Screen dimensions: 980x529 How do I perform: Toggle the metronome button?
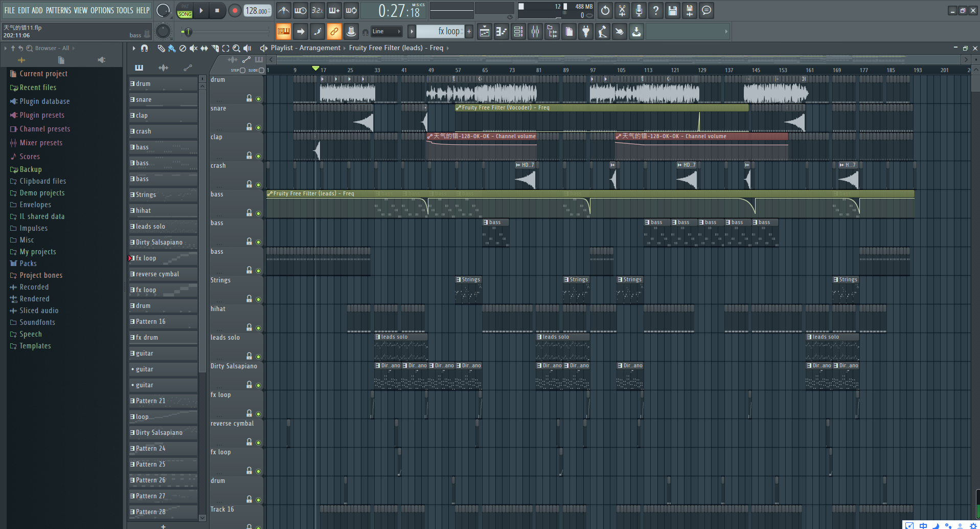(x=284, y=11)
